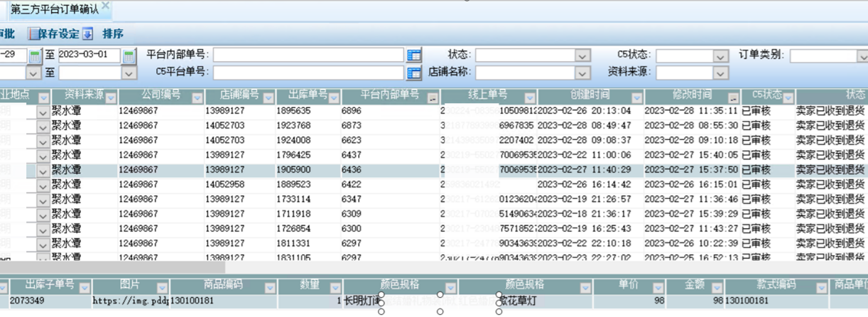
Task: Expand the C5状态 dropdown
Action: 721,55
